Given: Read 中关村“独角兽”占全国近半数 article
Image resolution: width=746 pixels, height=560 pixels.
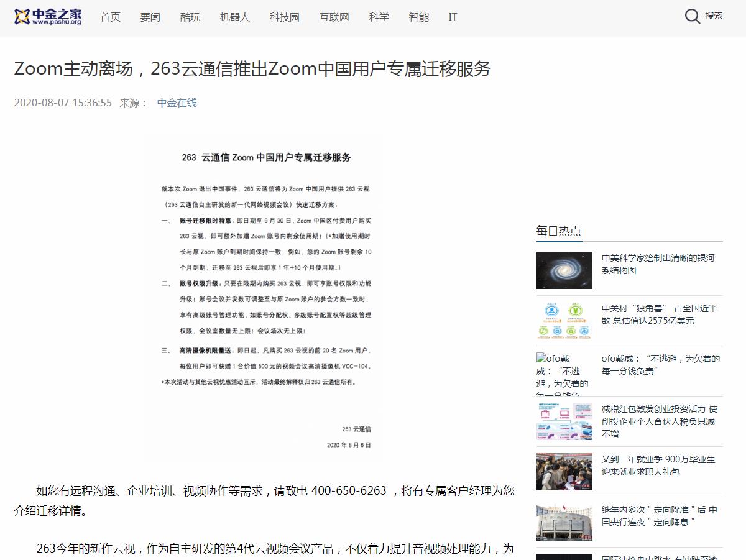Looking at the screenshot, I should tap(660, 314).
